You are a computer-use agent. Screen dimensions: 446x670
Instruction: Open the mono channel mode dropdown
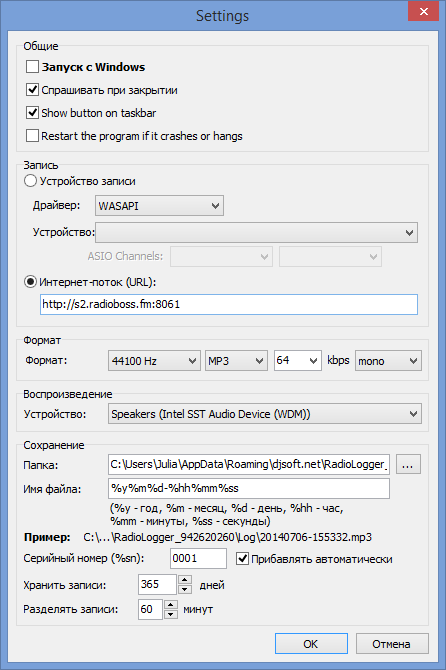pos(388,361)
